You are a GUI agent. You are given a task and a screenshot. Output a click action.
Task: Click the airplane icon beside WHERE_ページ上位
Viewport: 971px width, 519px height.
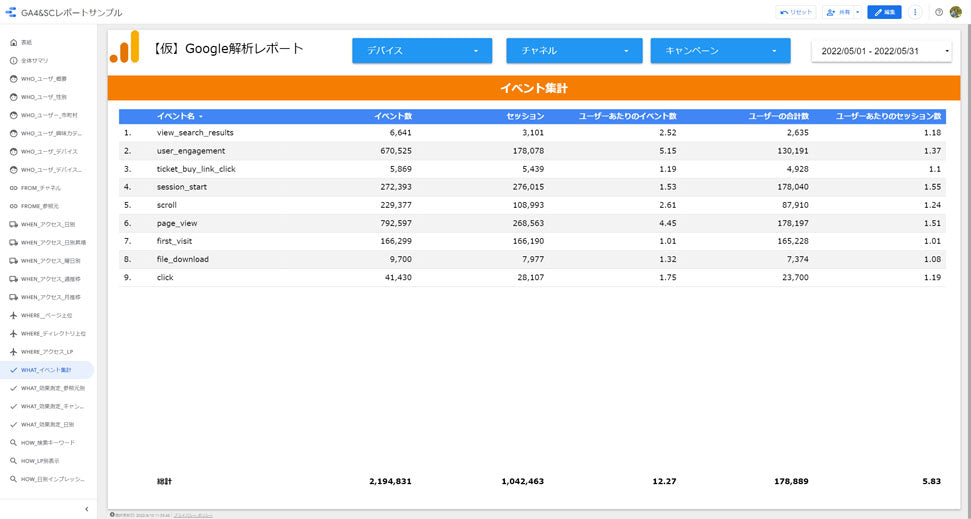click(13, 315)
